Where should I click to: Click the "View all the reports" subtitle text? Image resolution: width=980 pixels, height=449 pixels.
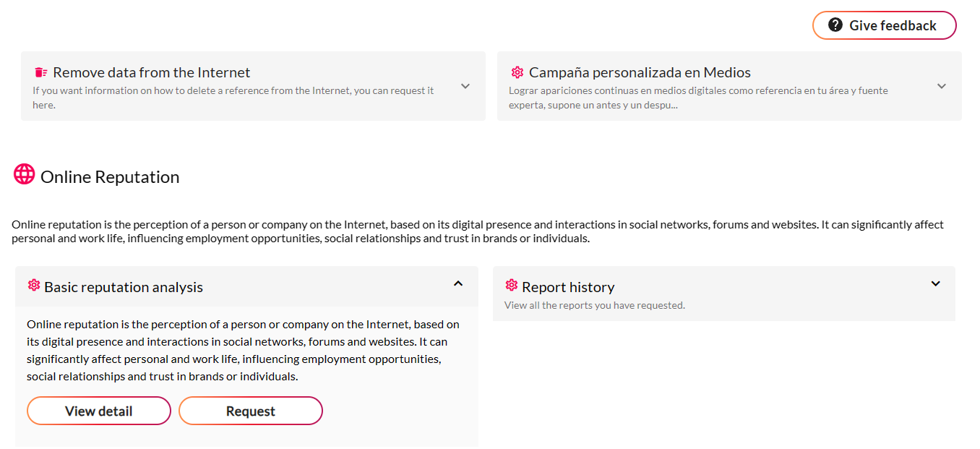595,305
